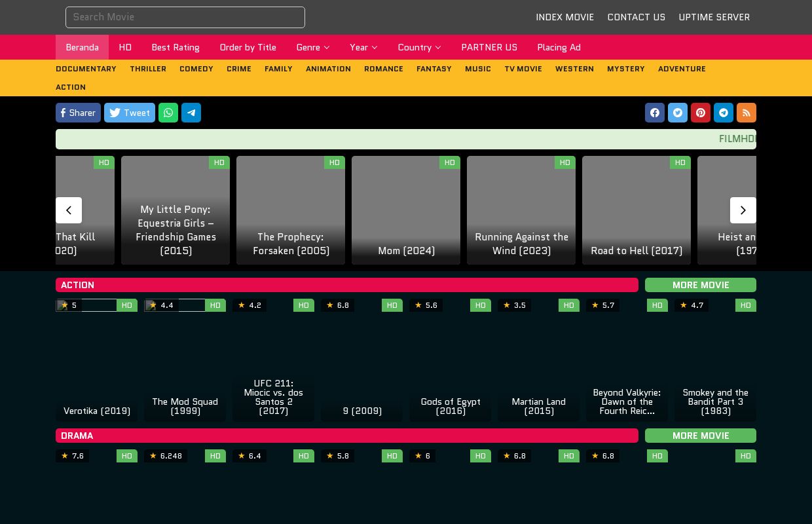Go to the Best Rating menu item

tap(175, 47)
